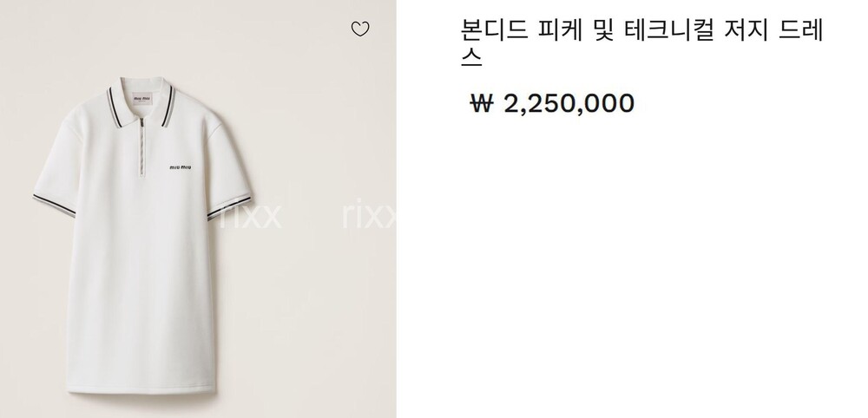
Task: Click the bottom hem of the white dress
Action: pos(141,389)
